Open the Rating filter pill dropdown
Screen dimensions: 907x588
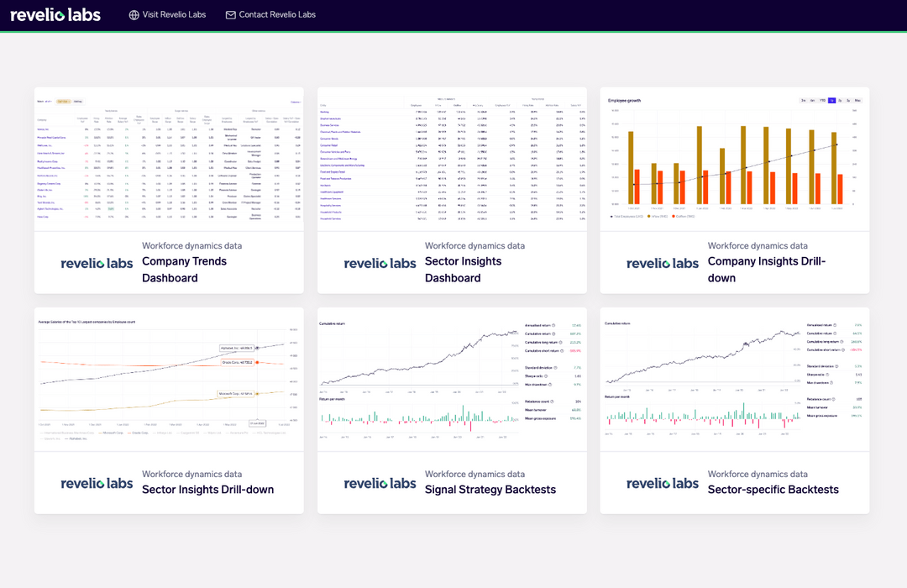(80, 102)
